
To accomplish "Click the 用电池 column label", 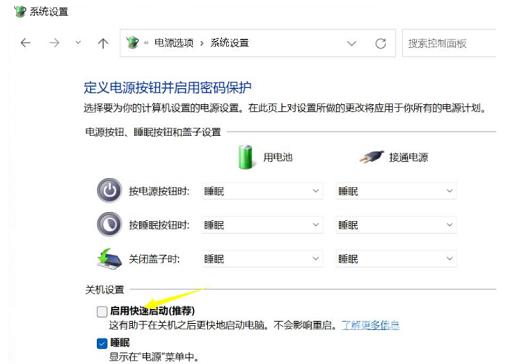I will (278, 157).
